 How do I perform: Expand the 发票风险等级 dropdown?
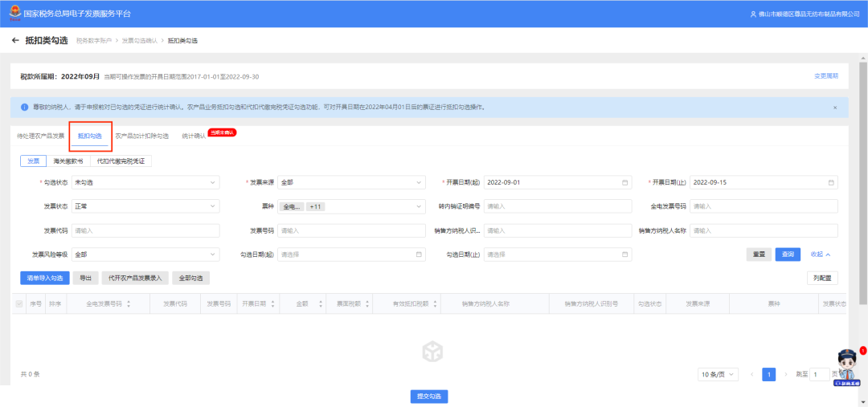click(x=145, y=254)
